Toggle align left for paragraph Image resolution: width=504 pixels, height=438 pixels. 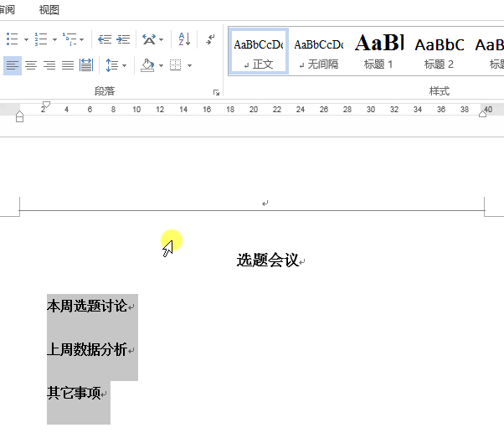pyautogui.click(x=13, y=65)
